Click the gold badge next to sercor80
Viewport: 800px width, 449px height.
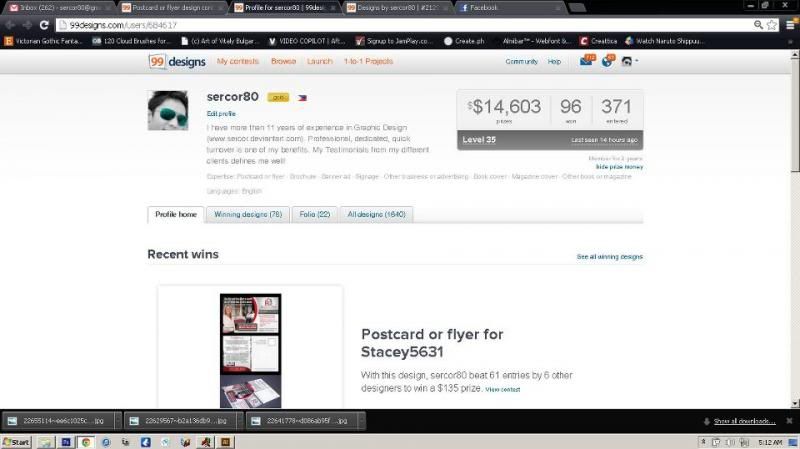278,97
